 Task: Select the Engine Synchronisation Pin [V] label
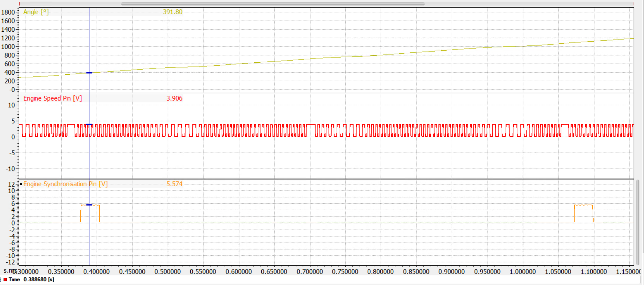[x=65, y=184]
